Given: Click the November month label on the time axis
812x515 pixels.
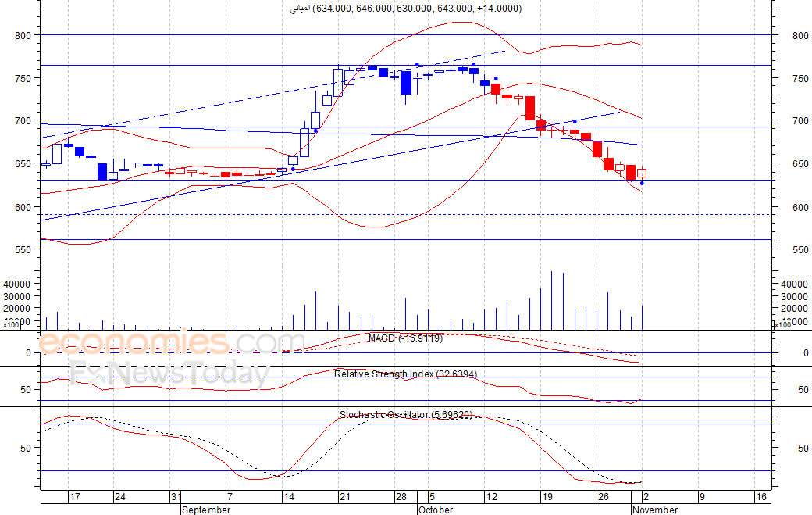Looking at the screenshot, I should (655, 510).
